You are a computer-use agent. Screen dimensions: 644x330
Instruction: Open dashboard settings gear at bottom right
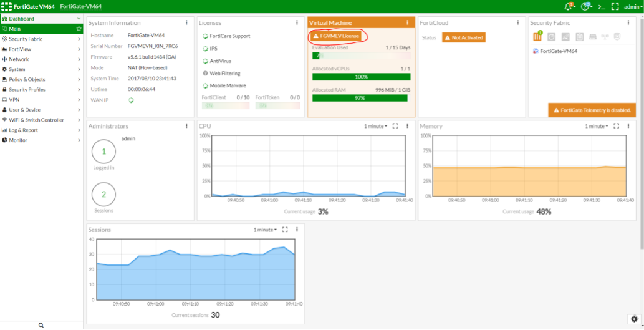(x=635, y=319)
